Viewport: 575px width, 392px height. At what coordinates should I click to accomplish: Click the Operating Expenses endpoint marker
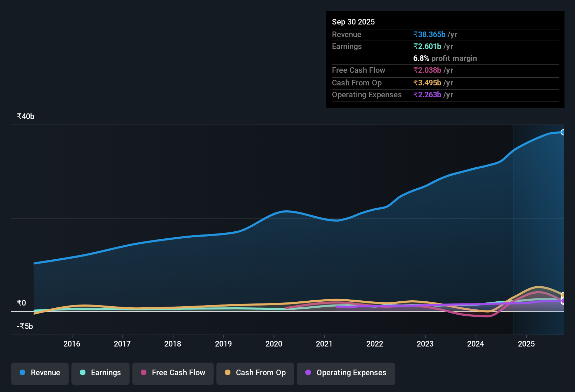click(x=563, y=301)
